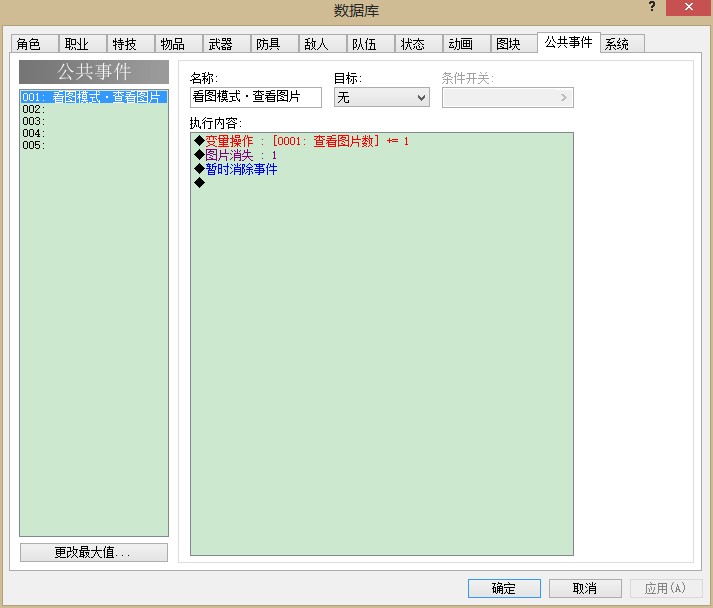This screenshot has width=713, height=608.
Task: Go to the 图块 tab
Action: click(514, 44)
